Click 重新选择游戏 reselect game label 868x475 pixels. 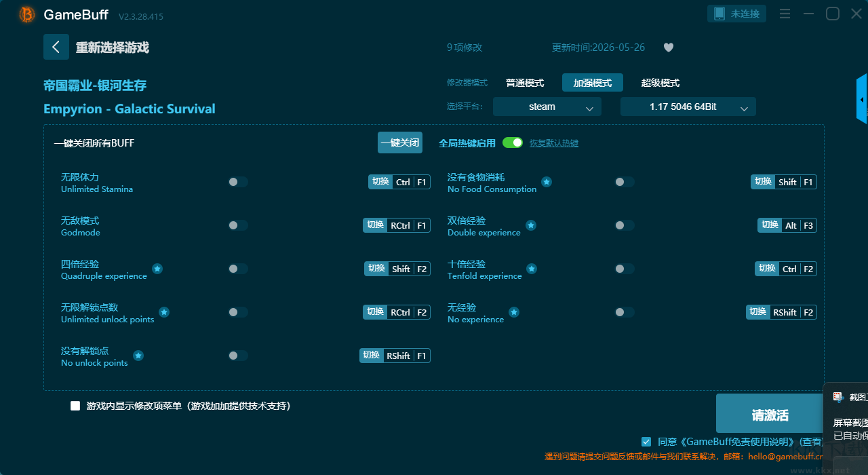(x=113, y=47)
